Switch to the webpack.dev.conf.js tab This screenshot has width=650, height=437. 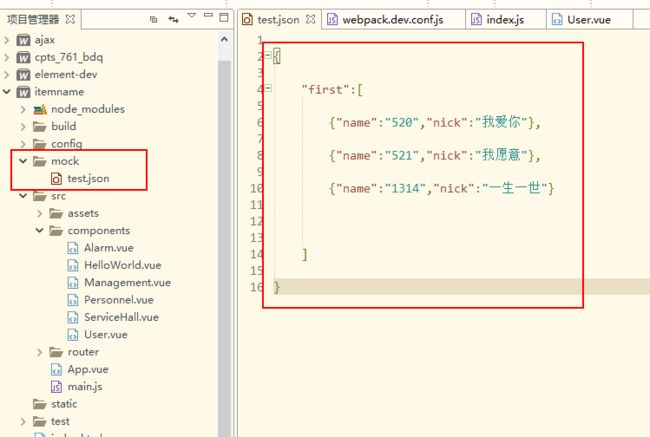[393, 19]
